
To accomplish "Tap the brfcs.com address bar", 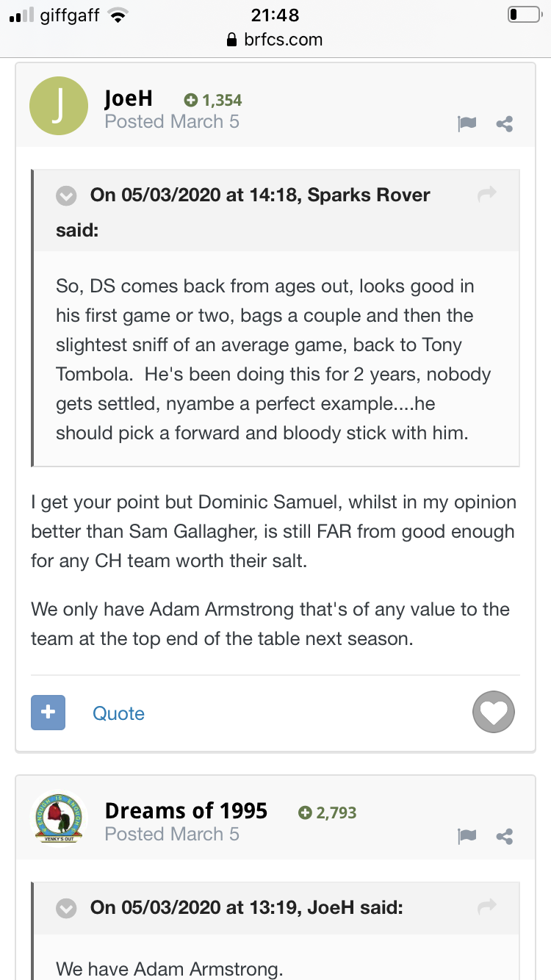I will coord(275,40).
